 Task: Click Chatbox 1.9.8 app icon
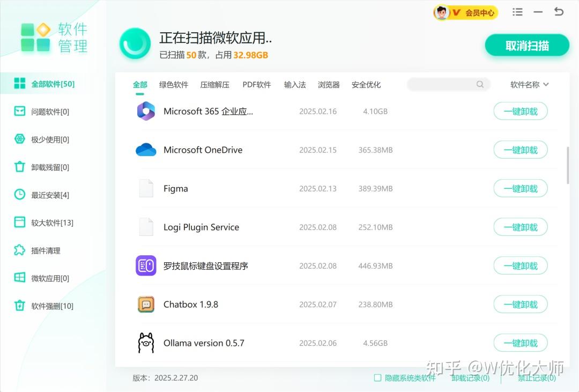click(146, 305)
